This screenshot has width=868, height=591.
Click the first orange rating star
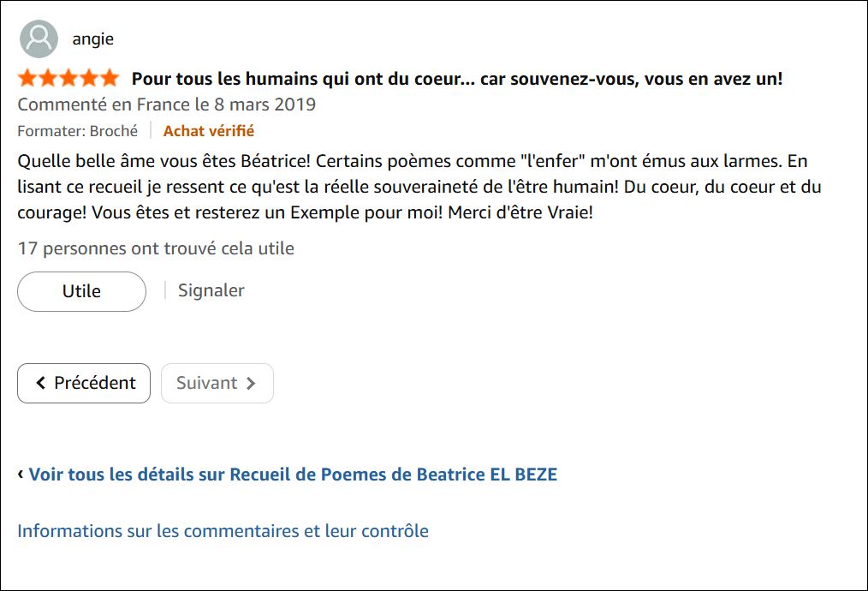27,79
